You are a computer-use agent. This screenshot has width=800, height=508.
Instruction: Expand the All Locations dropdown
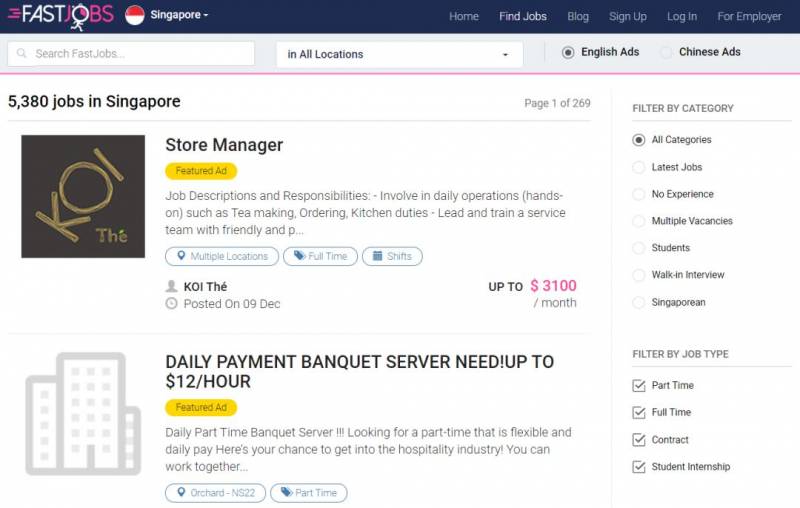(399, 54)
